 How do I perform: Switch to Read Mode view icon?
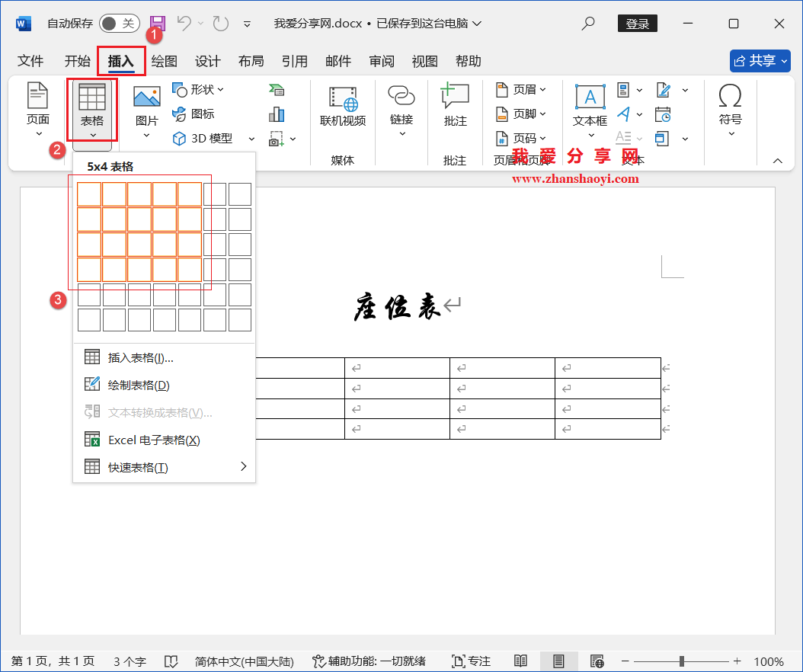520,661
